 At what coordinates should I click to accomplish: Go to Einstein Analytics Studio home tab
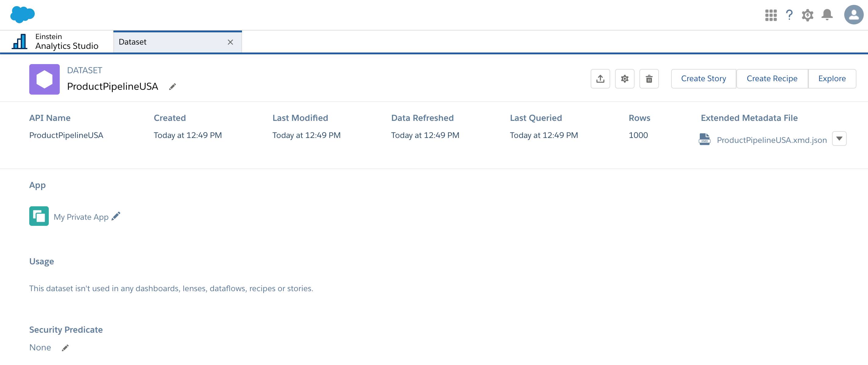(x=56, y=42)
